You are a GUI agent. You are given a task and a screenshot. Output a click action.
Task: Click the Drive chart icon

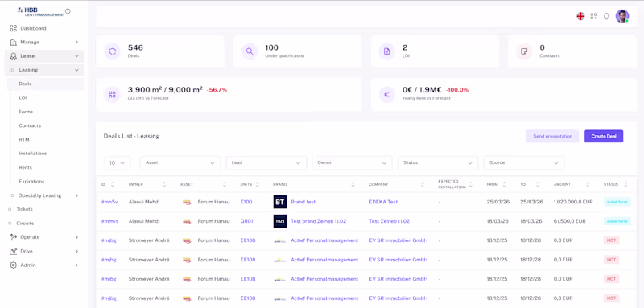coord(13,251)
